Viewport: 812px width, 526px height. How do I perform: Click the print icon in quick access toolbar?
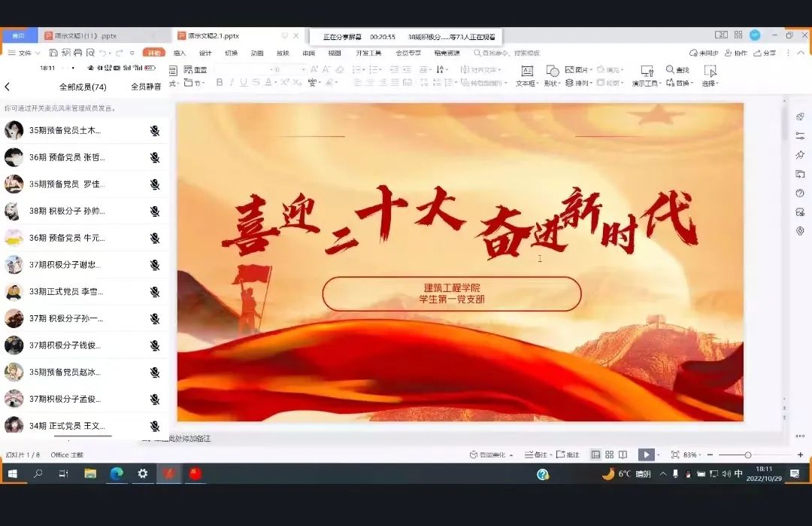(77, 53)
